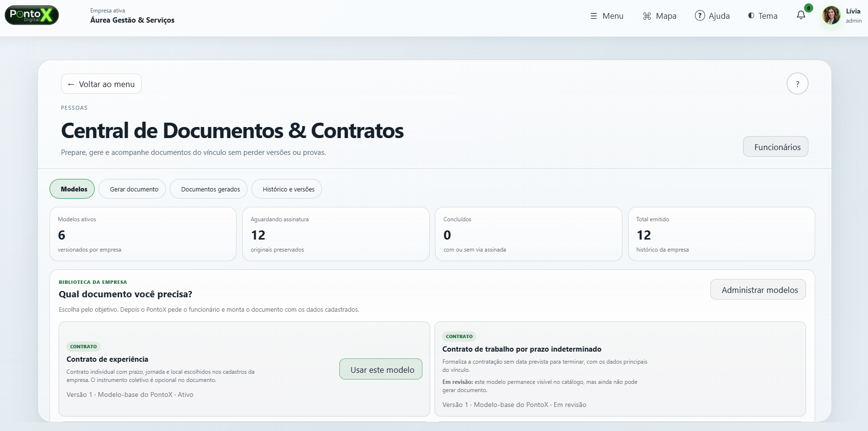Open Ajuda help in top bar
Image resolution: width=868 pixels, height=431 pixels.
[x=712, y=16]
